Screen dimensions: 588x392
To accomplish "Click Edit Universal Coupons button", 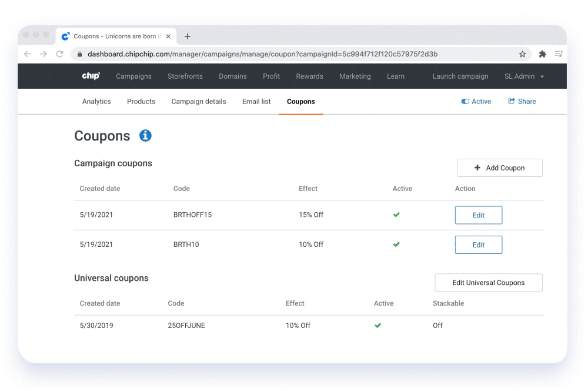I will pyautogui.click(x=488, y=283).
